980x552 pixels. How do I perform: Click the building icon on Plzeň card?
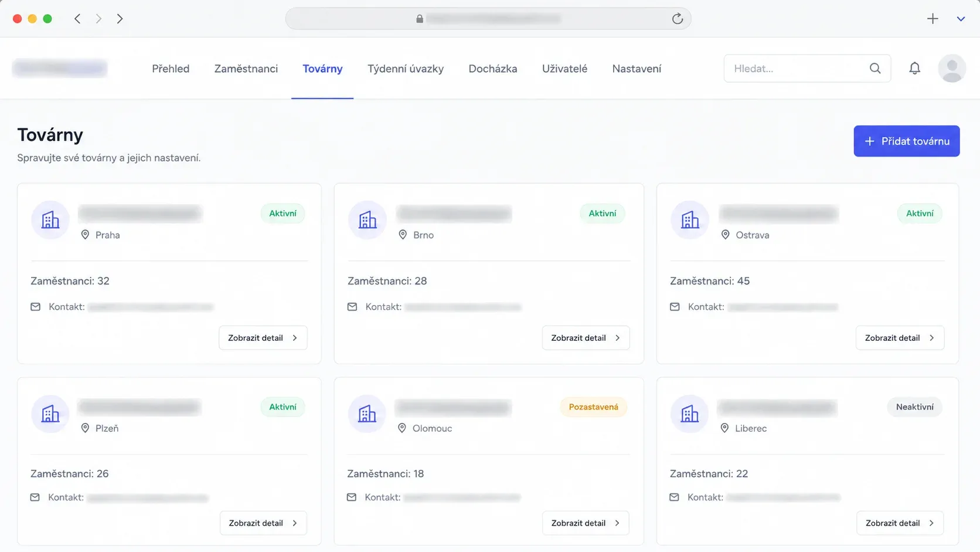[50, 414]
